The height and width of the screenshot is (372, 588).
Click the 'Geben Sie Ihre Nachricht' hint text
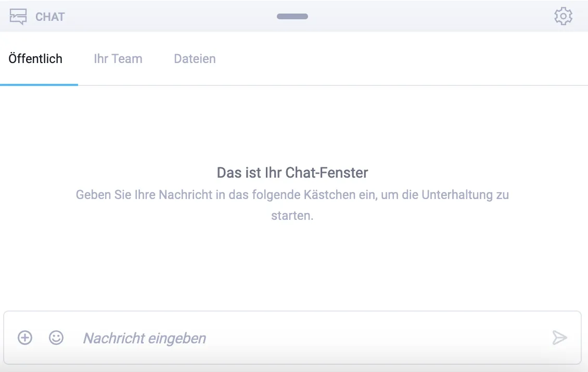coord(292,205)
